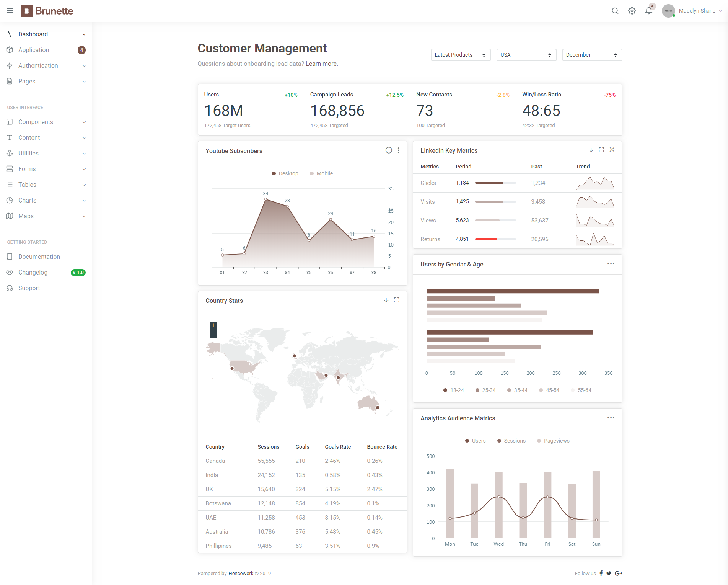Expand the Madelyn Shane user menu
The image size is (728, 585).
pos(692,11)
